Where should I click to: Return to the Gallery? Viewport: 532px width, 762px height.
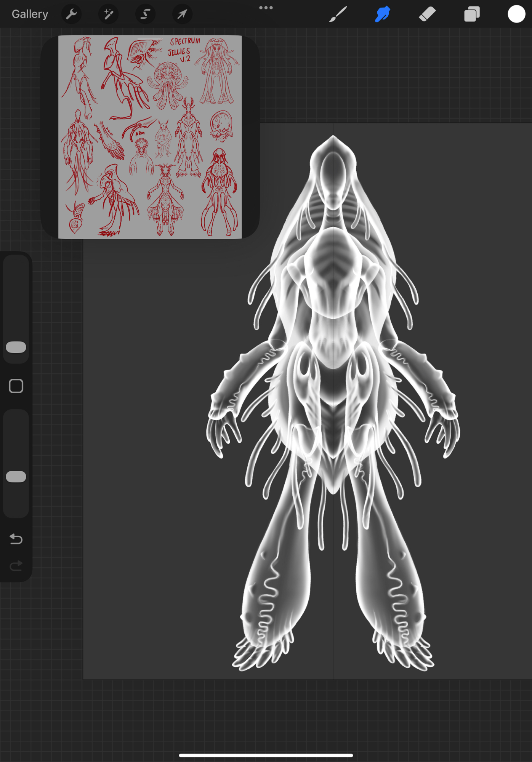pos(30,14)
